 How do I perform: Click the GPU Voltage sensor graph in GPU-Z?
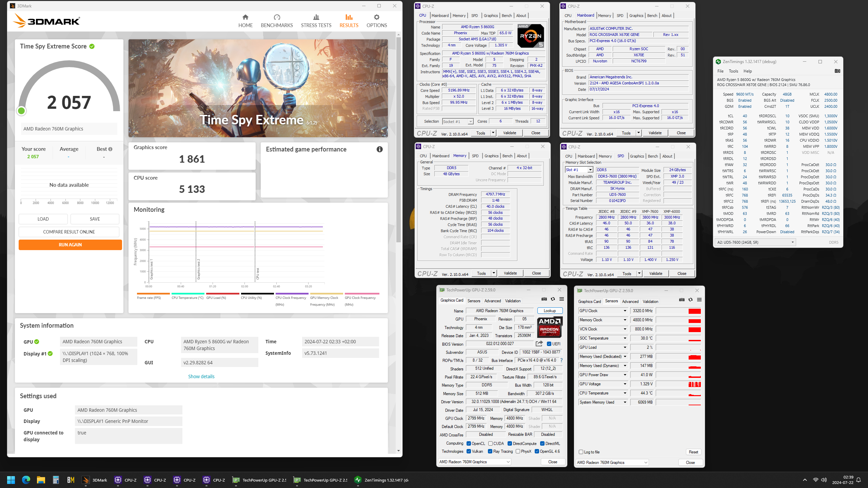678,384
